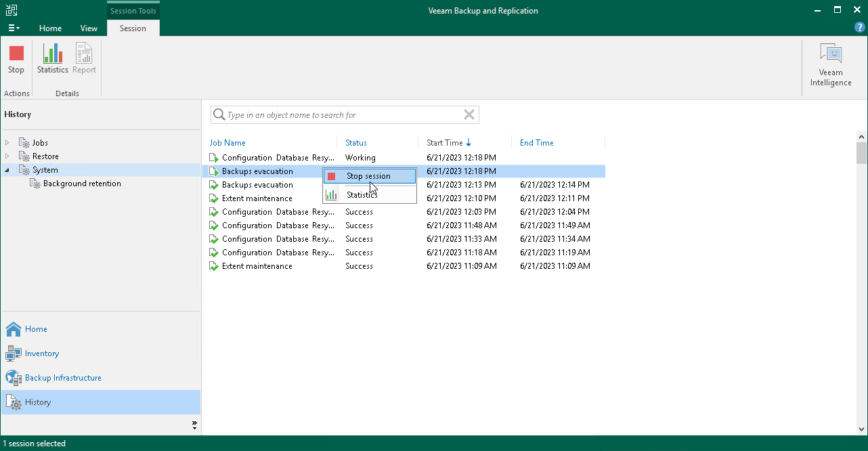Click the Veeam Intelligence icon

pos(830,60)
